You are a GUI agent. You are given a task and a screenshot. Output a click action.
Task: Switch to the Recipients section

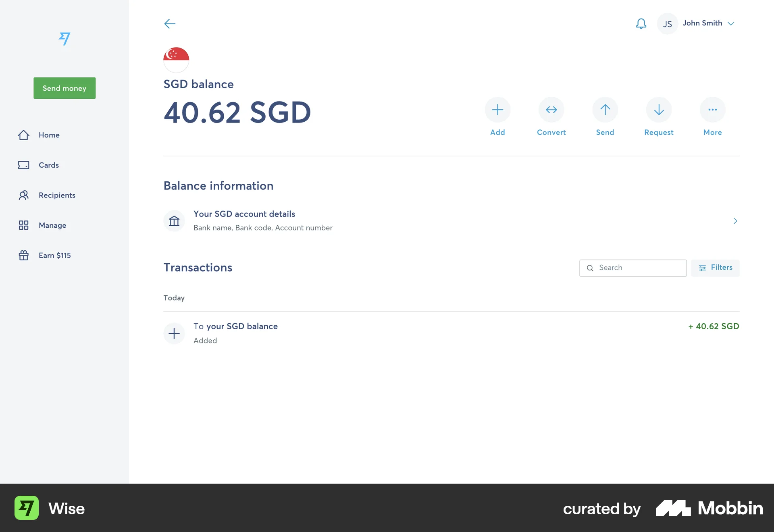pyautogui.click(x=57, y=195)
